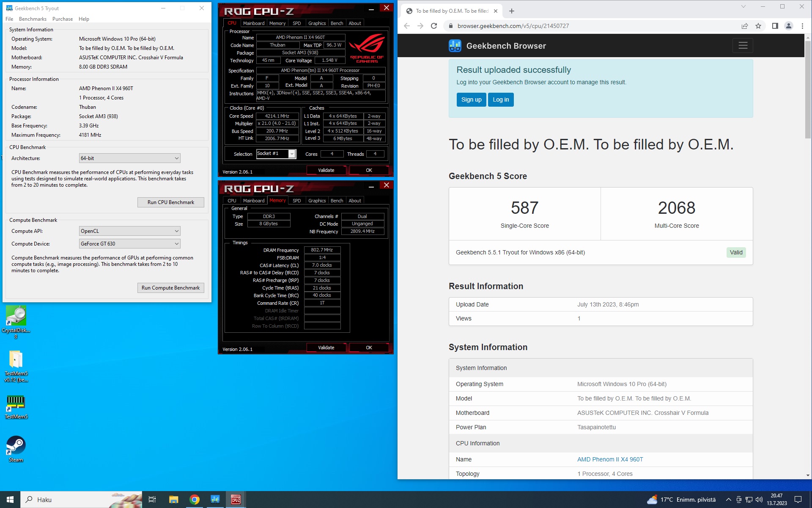Go forward in the Chrome browser
Image resolution: width=812 pixels, height=508 pixels.
click(x=420, y=26)
